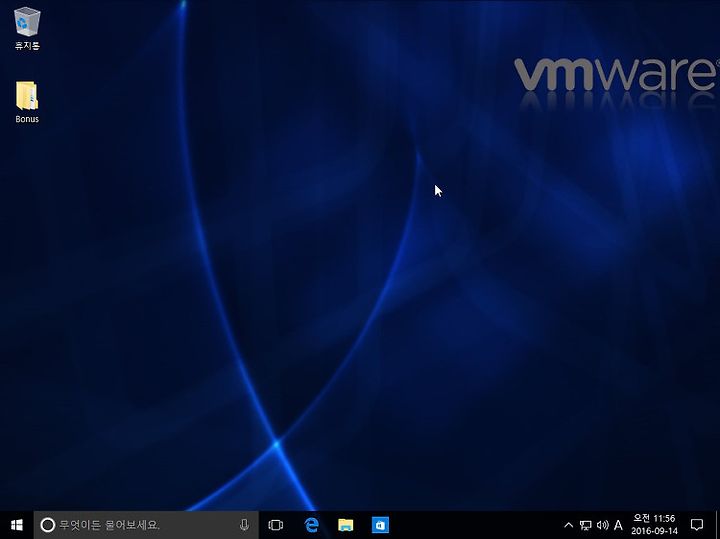
Task: Open Task View from the taskbar
Action: coord(276,525)
